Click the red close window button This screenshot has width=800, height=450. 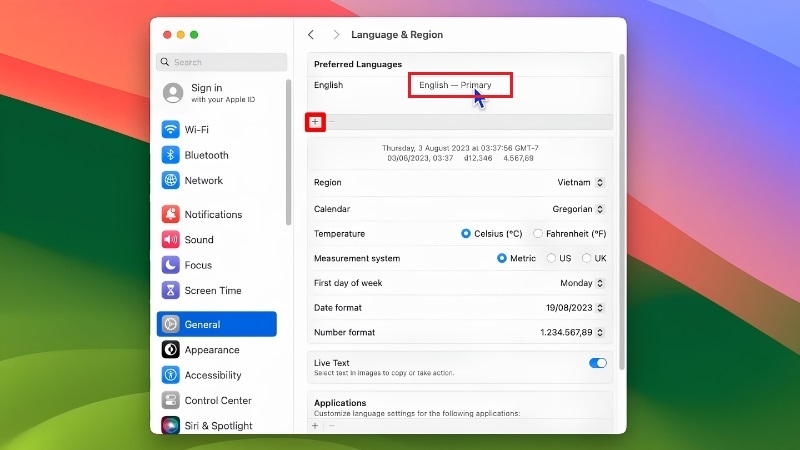[167, 35]
